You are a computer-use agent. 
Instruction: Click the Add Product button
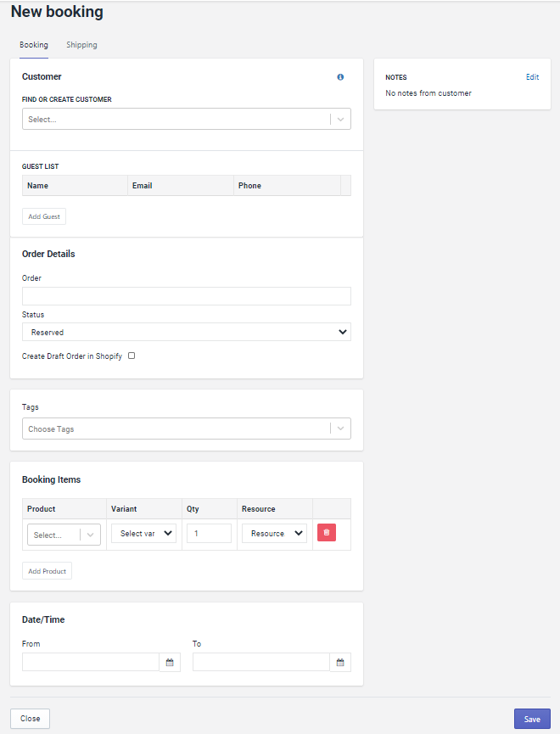47,571
